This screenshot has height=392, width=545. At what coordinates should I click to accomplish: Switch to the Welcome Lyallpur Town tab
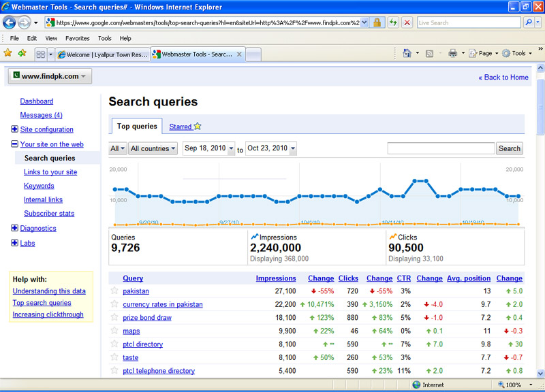coord(103,54)
